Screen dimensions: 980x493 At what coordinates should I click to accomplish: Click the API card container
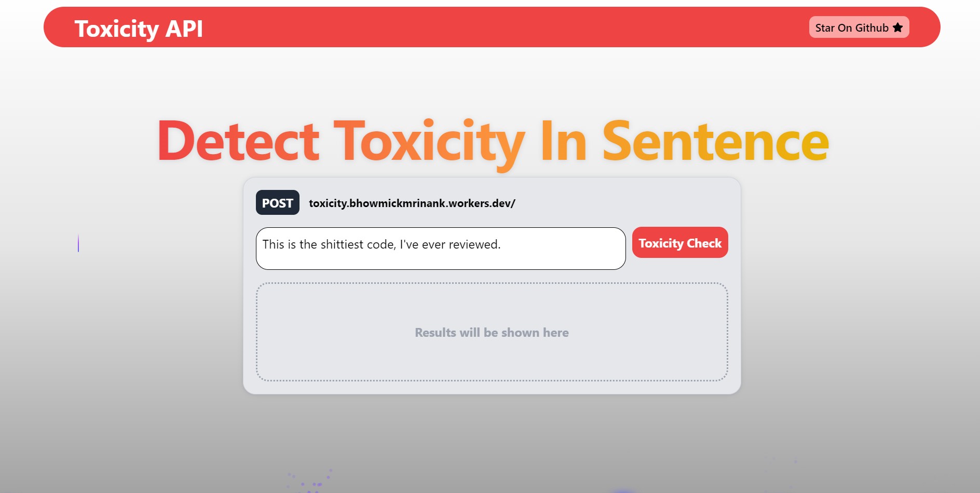pos(492,285)
